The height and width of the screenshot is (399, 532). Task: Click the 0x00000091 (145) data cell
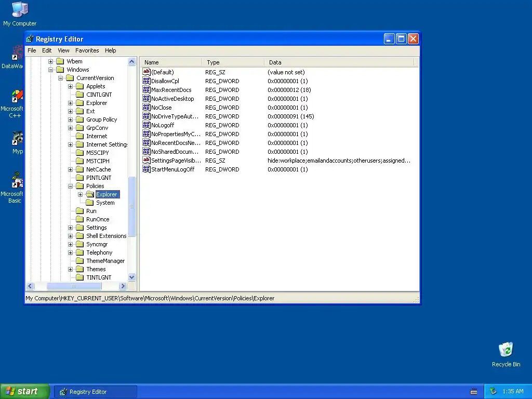pos(291,116)
